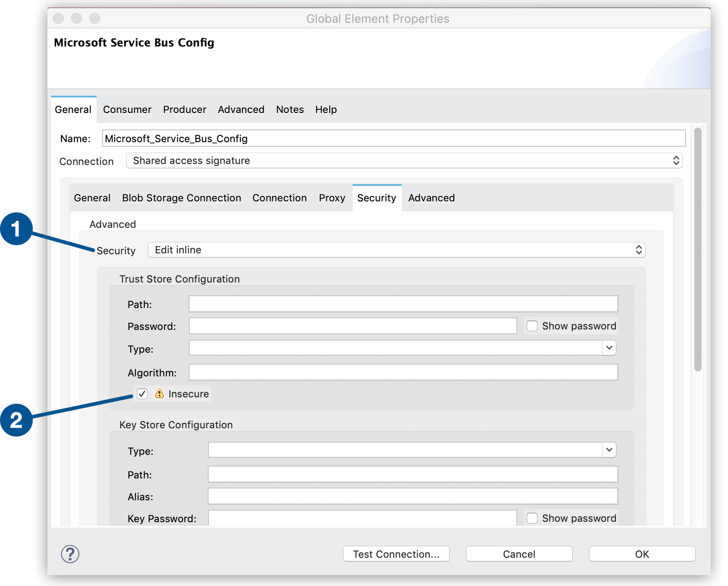Switch to the Producer tab
Image resolution: width=728 pixels, height=586 pixels.
click(185, 109)
